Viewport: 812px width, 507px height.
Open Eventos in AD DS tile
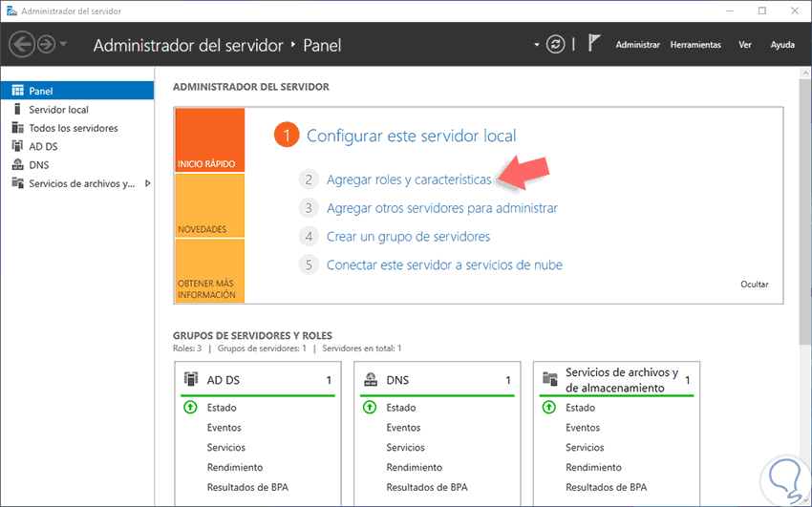pos(224,428)
